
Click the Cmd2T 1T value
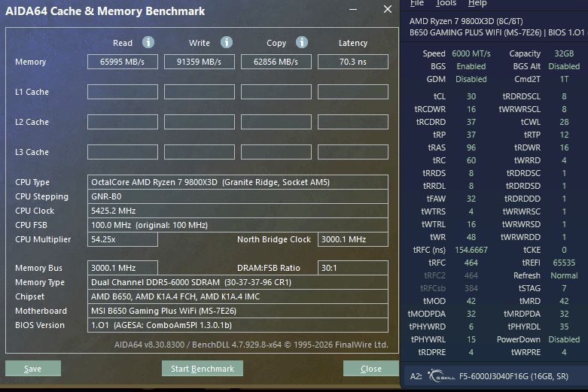564,79
